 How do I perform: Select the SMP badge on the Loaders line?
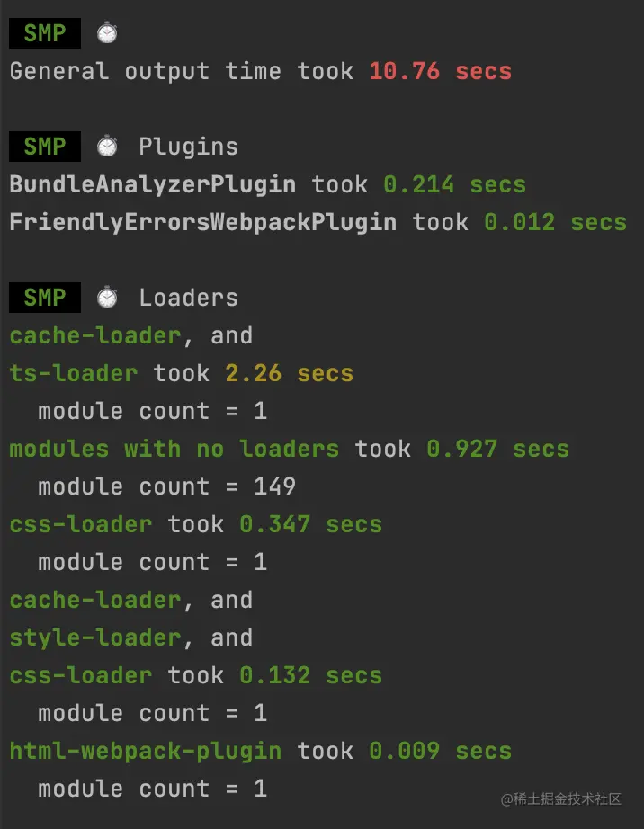coord(45,298)
